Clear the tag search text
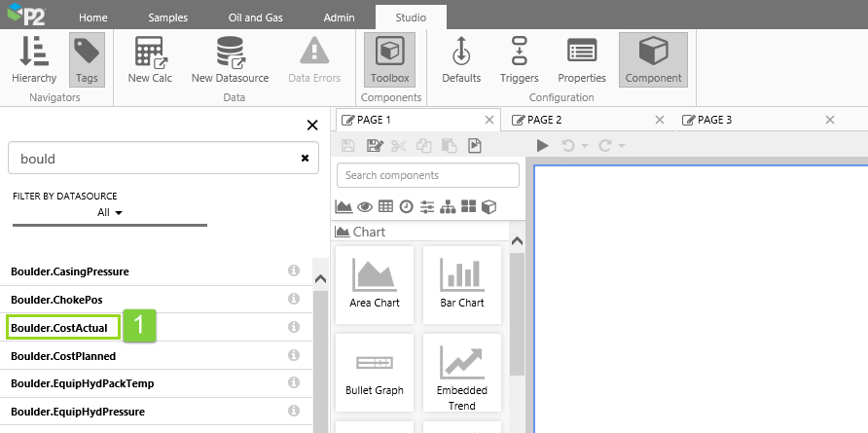This screenshot has width=868, height=433. pos(305,159)
